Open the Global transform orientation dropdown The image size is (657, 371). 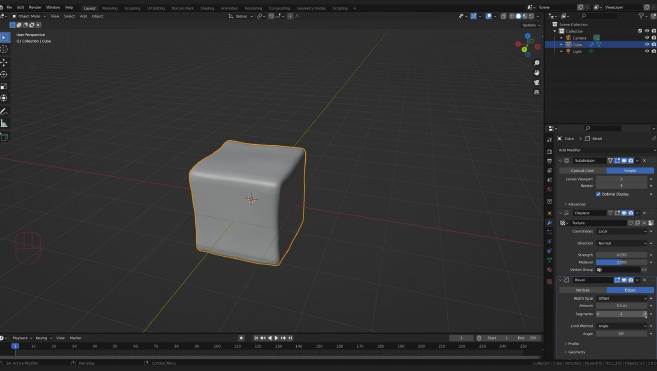point(241,16)
